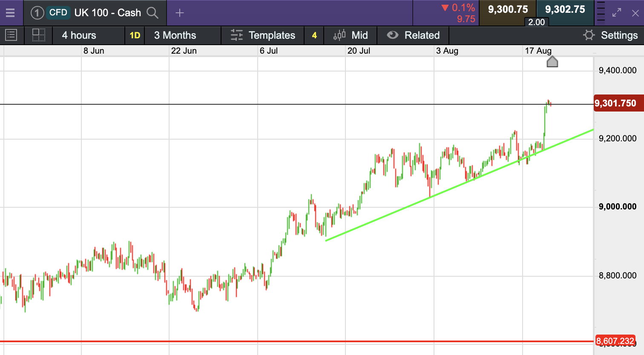Screen dimensions: 644x355
Task: Toggle the yellow 1D quick interval
Action: click(135, 35)
